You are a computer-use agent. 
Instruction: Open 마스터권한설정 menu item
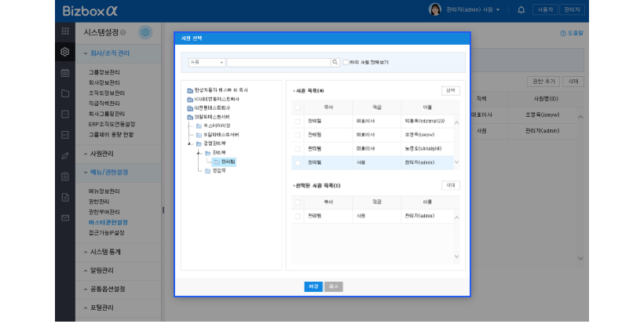pos(108,222)
